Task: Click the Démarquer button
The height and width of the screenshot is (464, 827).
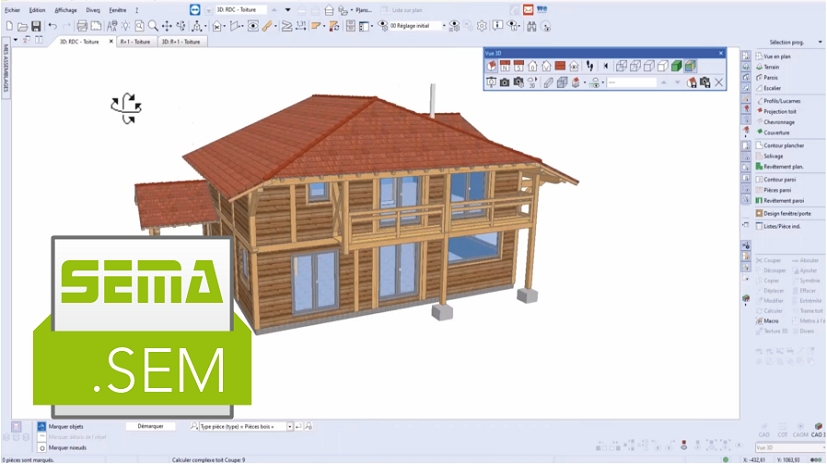Action: click(x=150, y=426)
